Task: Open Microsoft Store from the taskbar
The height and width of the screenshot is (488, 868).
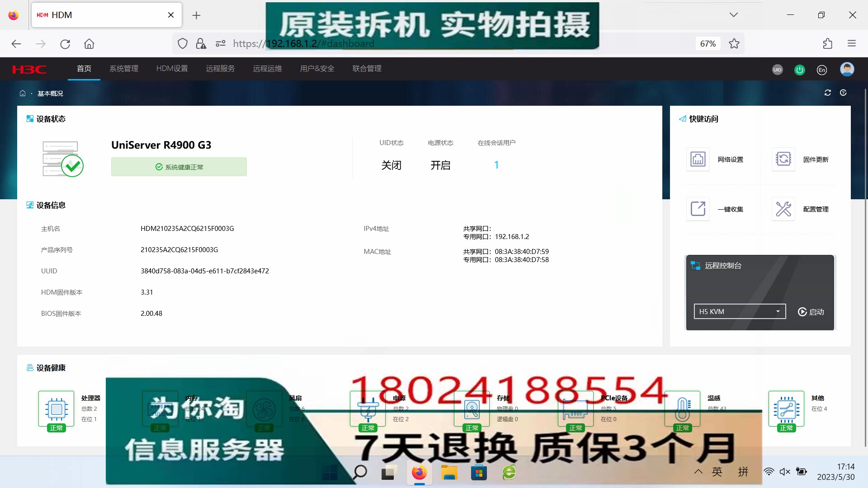Action: pos(479,472)
